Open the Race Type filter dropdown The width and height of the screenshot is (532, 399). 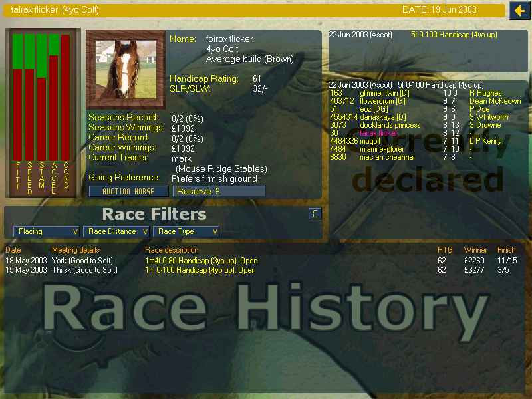coord(186,231)
